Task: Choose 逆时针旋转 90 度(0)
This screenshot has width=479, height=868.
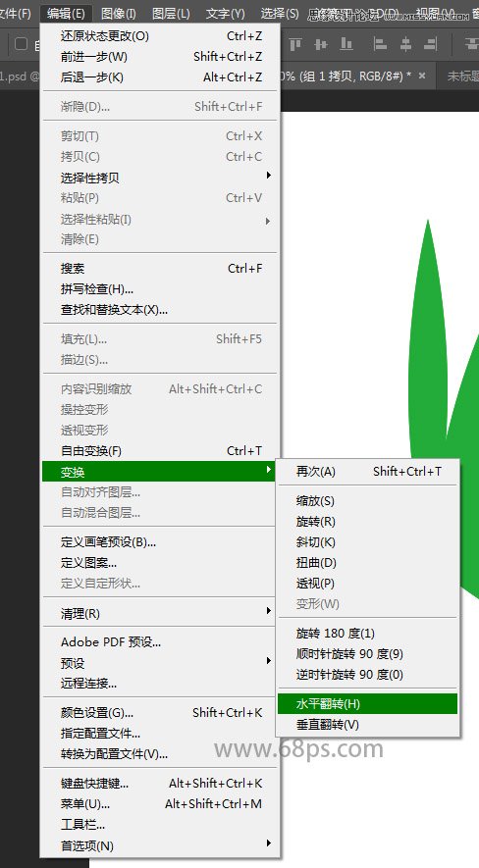Action: click(368, 674)
